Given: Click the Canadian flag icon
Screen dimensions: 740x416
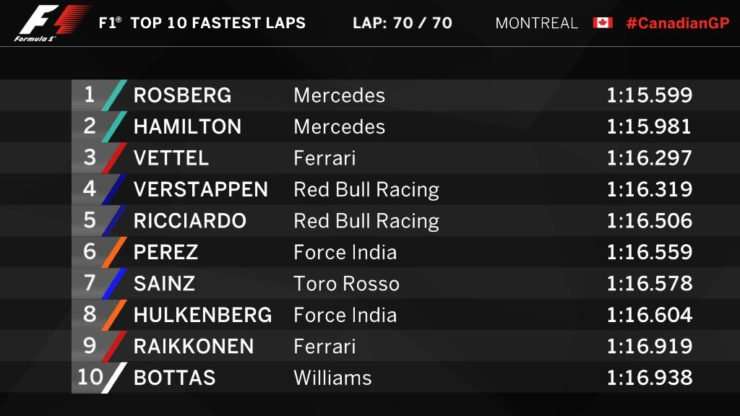Looking at the screenshot, I should pyautogui.click(x=603, y=23).
